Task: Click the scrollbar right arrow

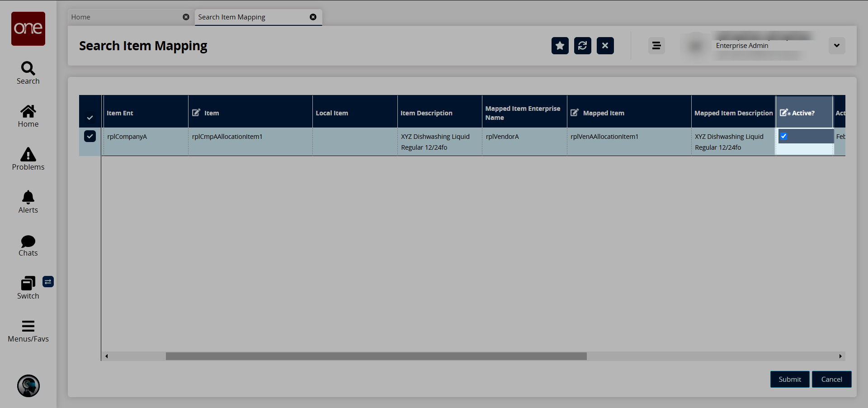Action: click(840, 356)
